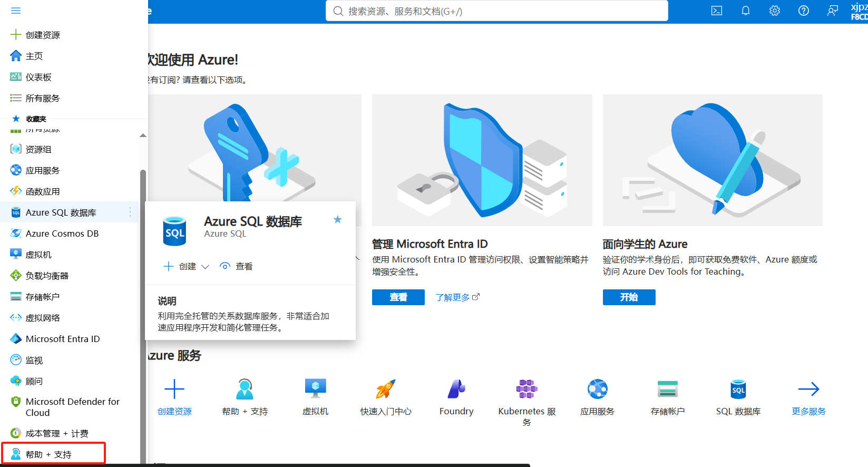Click the 面向学生的 Azure cloud illustration
The image size is (868, 467).
coord(713,160)
